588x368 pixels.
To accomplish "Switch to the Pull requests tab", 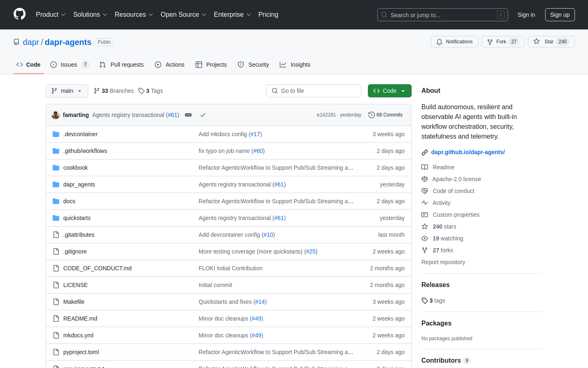I will click(121, 65).
